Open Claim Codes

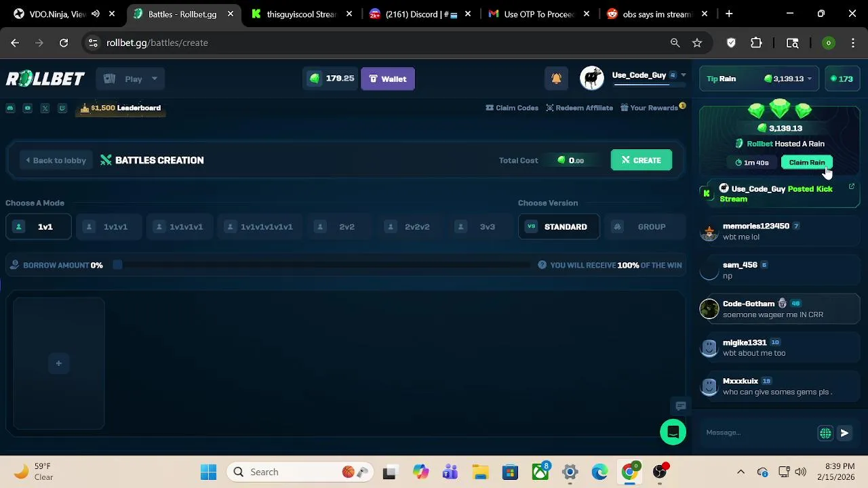tap(512, 108)
